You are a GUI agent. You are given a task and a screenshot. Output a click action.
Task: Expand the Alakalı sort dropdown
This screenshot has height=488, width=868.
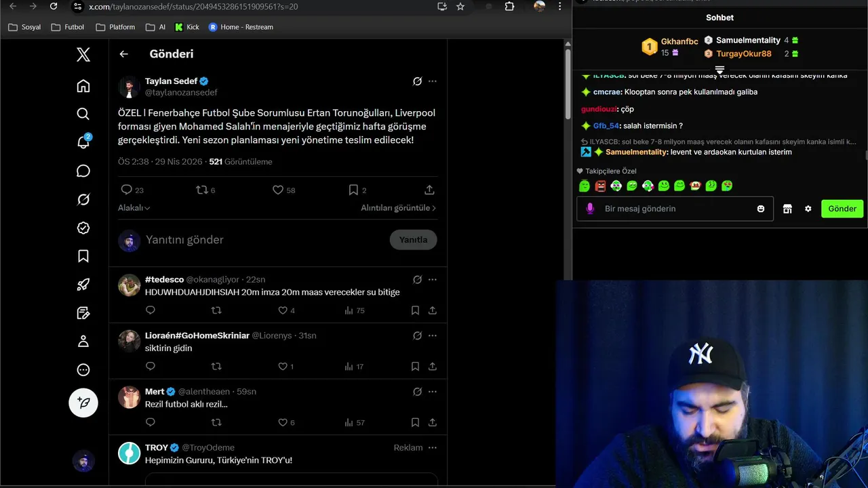(x=134, y=208)
